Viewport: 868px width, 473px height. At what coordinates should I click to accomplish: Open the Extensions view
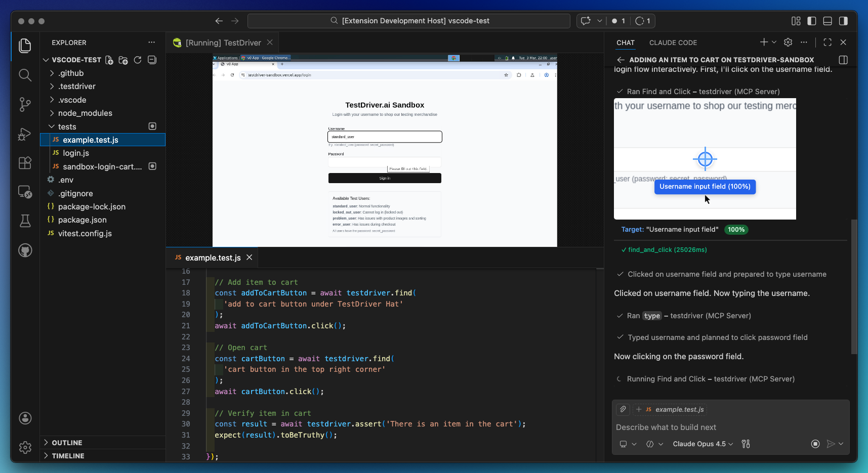pyautogui.click(x=25, y=163)
